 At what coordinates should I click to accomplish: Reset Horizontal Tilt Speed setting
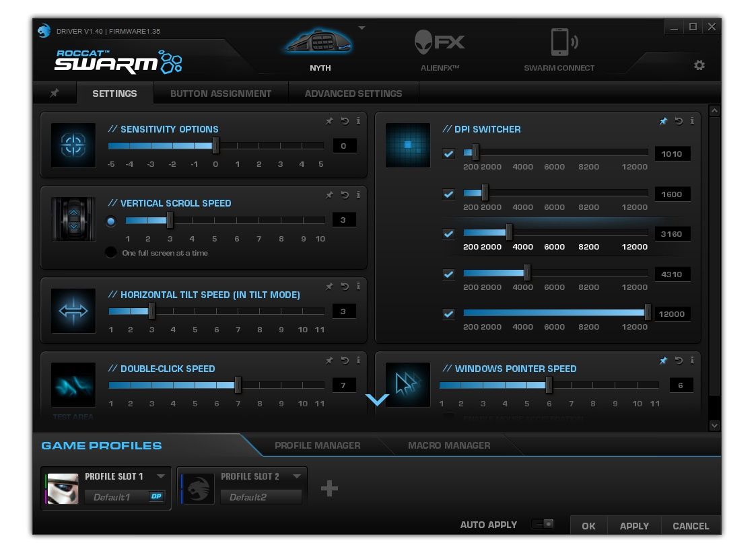coord(345,287)
